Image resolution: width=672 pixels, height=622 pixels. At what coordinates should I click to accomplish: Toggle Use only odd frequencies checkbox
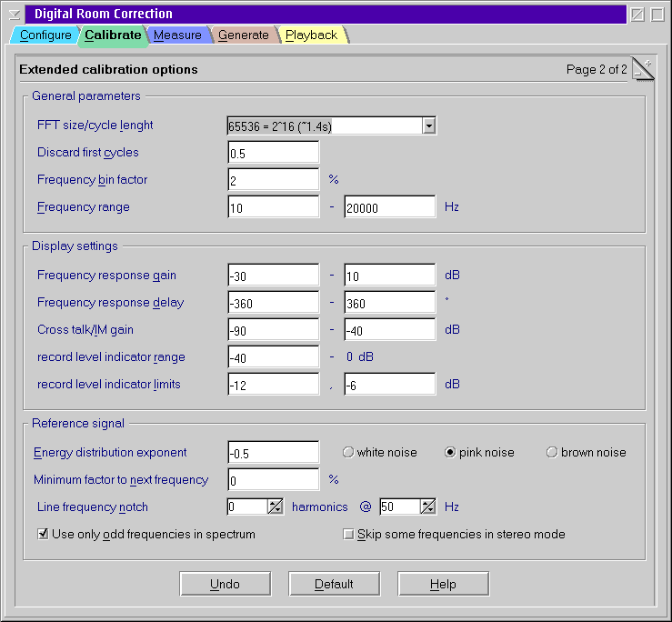click(x=43, y=535)
